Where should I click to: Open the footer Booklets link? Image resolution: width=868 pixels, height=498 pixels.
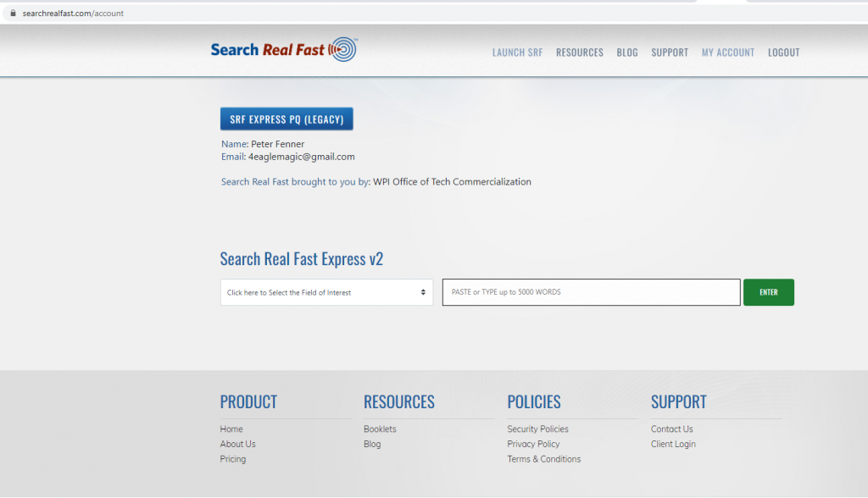[x=380, y=429]
